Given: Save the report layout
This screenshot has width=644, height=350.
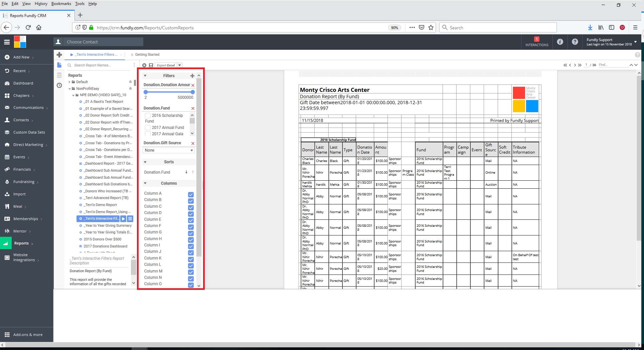Looking at the screenshot, I should coord(151,65).
